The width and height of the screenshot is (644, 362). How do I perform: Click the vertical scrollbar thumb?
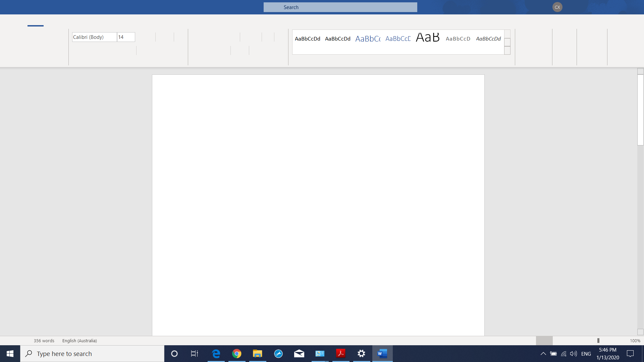(640, 110)
